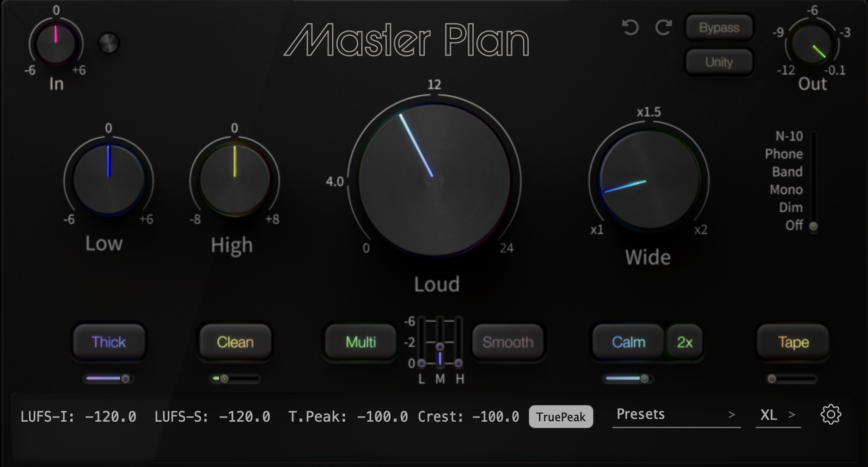Click the Clean amount slider

coord(235,379)
